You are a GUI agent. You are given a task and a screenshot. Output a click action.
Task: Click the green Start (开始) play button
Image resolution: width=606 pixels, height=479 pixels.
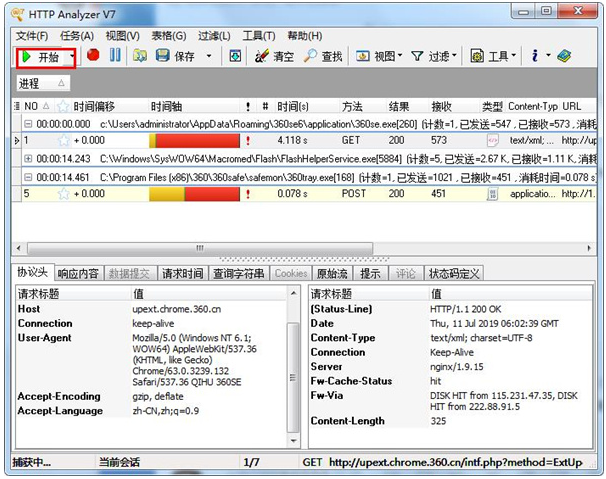pos(40,57)
